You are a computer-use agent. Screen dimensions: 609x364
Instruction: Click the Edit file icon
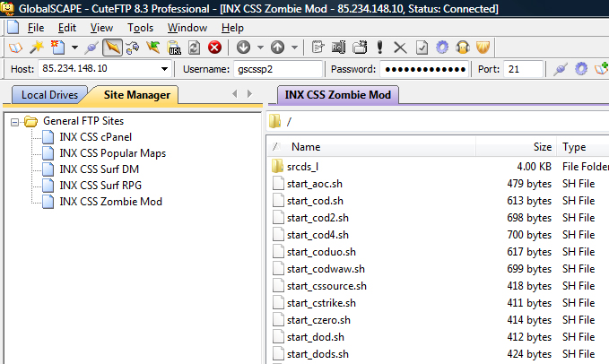318,48
